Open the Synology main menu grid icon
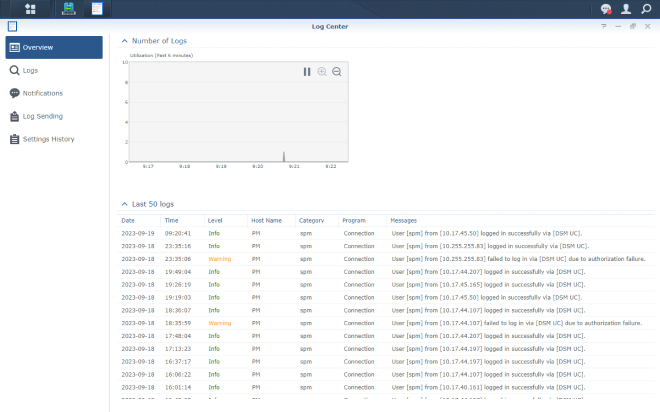 point(30,9)
